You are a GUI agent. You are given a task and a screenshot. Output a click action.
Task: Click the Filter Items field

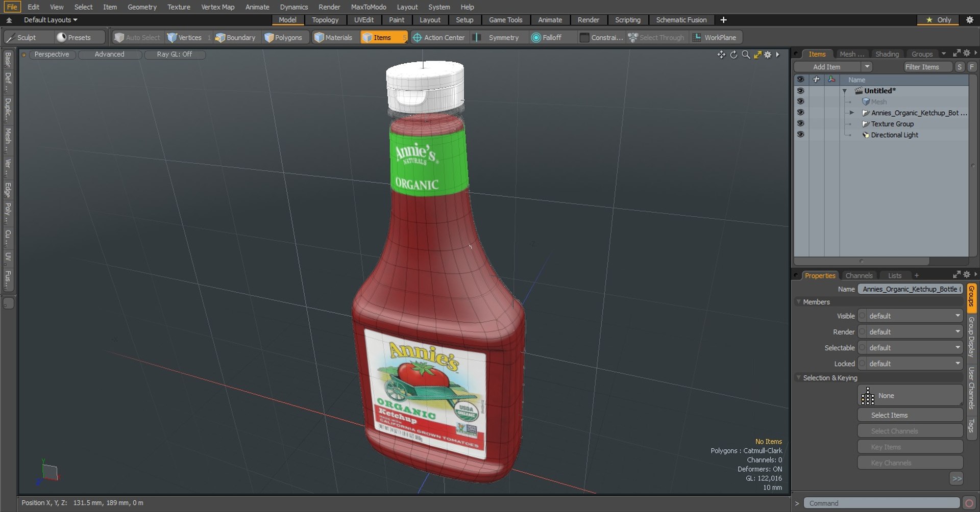click(x=927, y=67)
